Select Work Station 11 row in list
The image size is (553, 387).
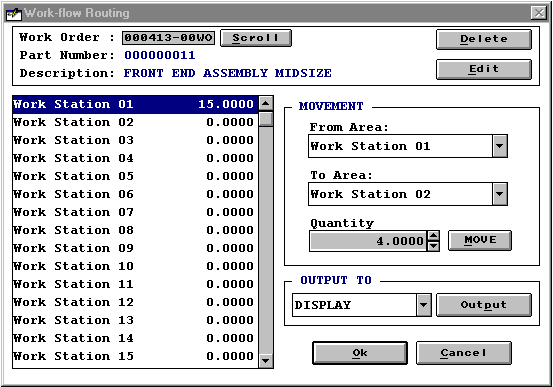[135, 284]
